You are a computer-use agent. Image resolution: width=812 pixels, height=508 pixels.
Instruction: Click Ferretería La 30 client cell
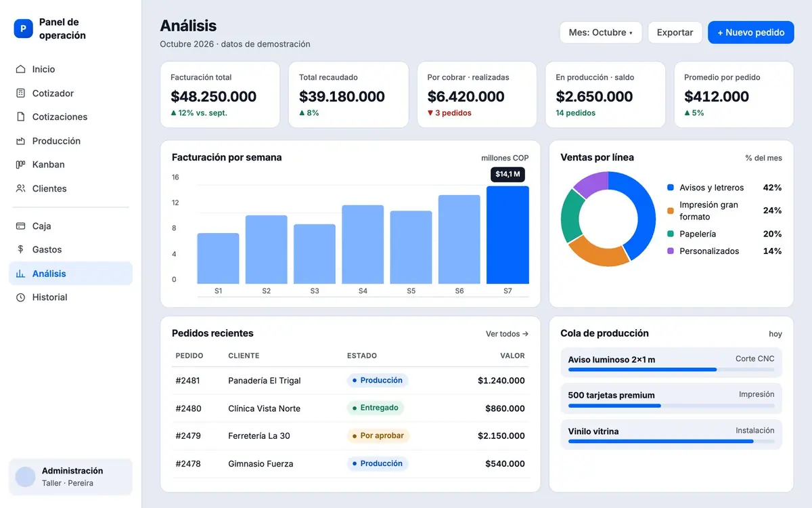[x=259, y=436]
